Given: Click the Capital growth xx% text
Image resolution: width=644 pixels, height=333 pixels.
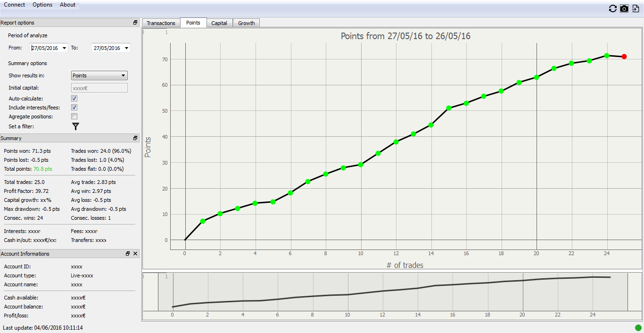Looking at the screenshot, I should pos(27,200).
